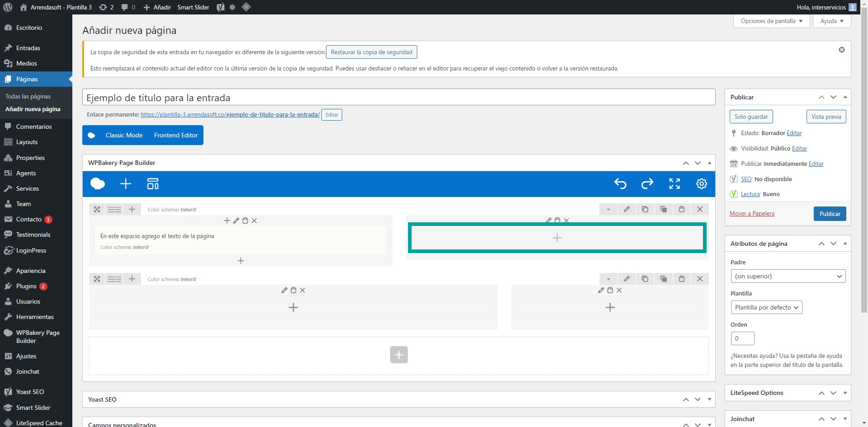Open the page permalink URL

click(230, 115)
